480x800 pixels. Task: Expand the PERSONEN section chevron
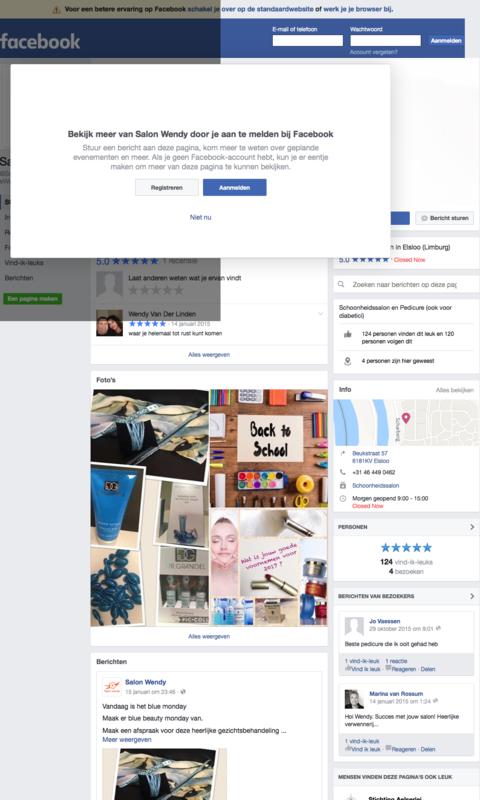pyautogui.click(x=472, y=527)
